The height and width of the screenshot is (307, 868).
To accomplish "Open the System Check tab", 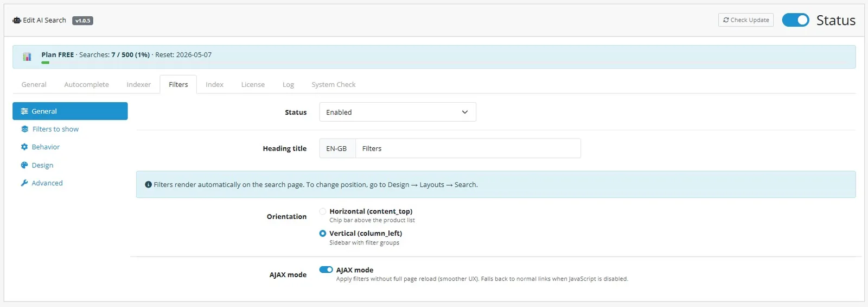I will tap(334, 85).
